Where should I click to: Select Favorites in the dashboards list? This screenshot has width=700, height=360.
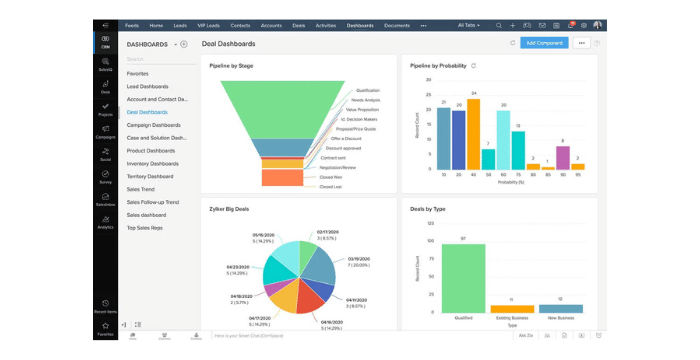[138, 74]
